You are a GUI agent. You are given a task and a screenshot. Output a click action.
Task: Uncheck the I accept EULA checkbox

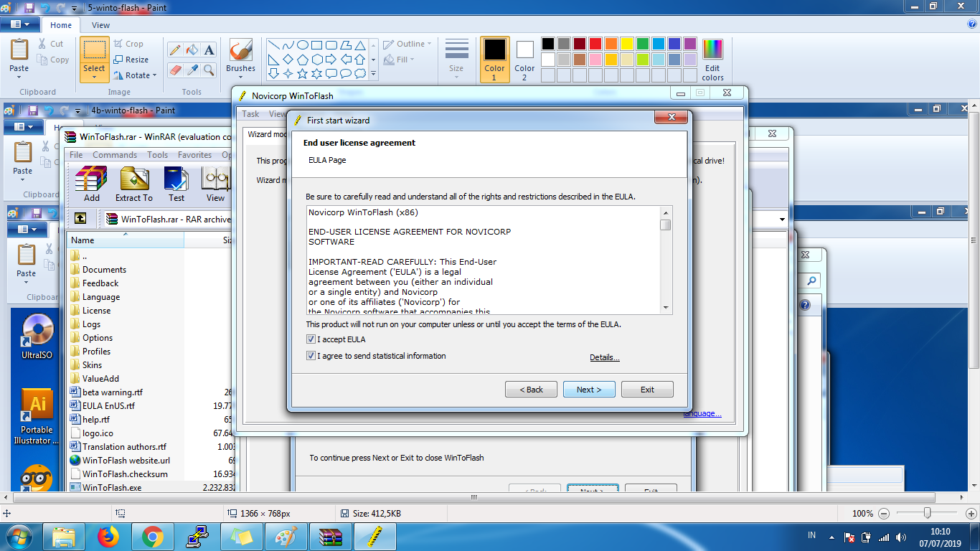(311, 339)
